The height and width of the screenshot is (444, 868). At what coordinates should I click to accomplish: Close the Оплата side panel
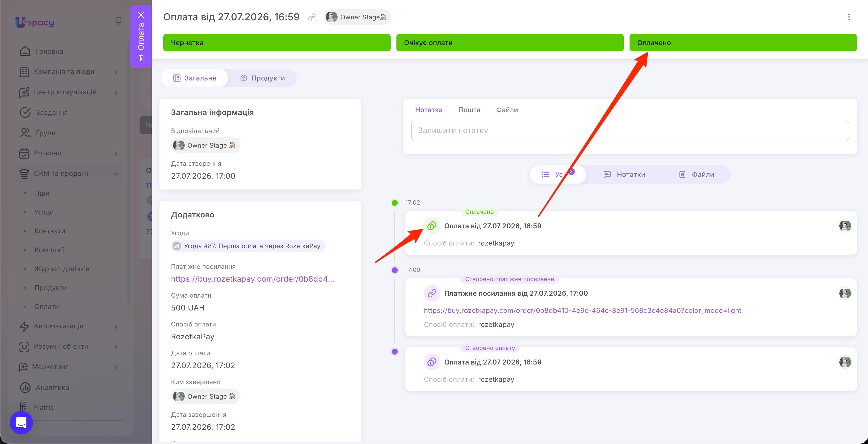pos(141,15)
